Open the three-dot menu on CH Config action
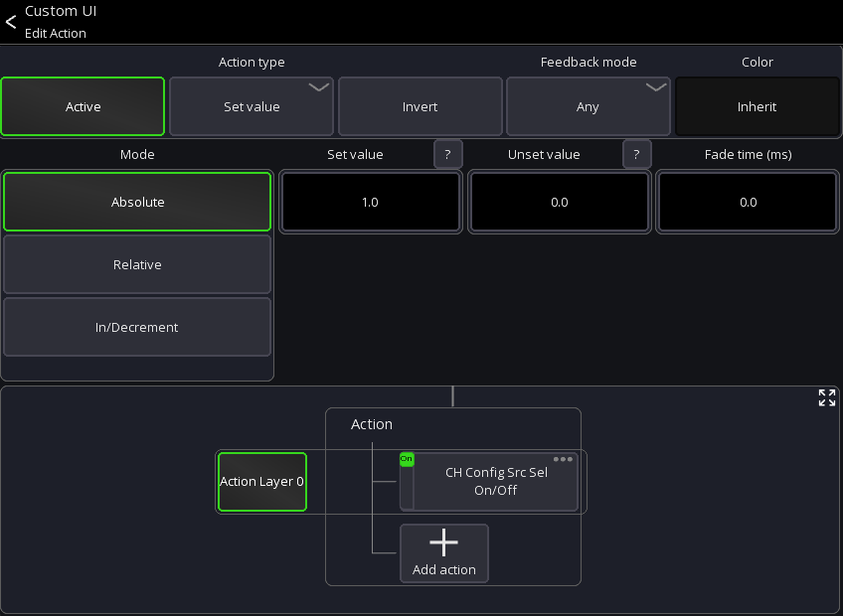843x616 pixels. point(563,460)
